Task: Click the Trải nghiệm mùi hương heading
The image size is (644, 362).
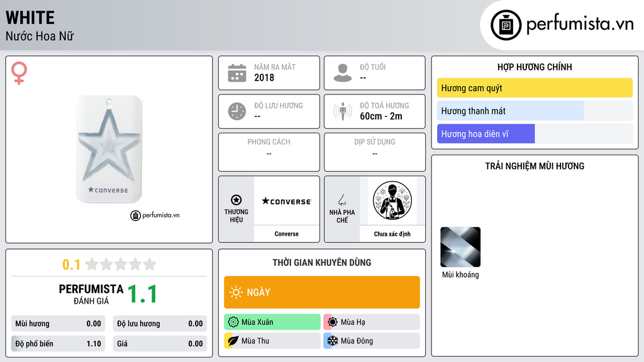Action: [535, 166]
